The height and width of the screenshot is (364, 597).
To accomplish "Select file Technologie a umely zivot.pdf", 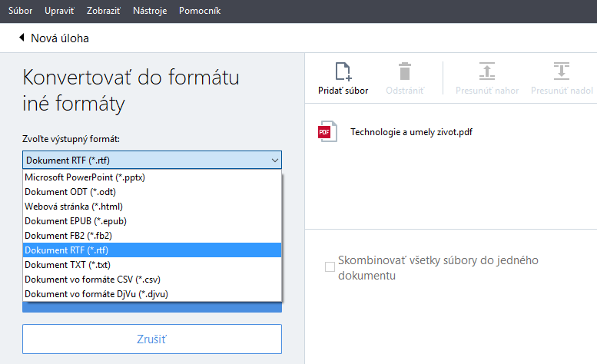I will pyautogui.click(x=411, y=131).
